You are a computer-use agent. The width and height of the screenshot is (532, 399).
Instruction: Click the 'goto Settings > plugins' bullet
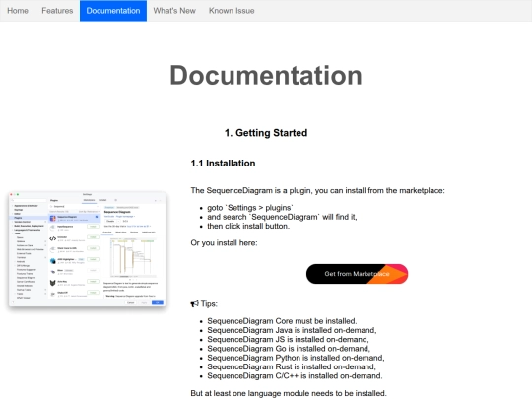coord(250,208)
